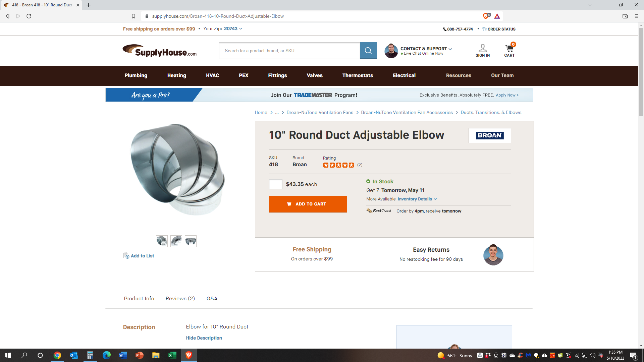Screen dimensions: 644x362
Task: Click the Add to Cart button
Action: 308,204
